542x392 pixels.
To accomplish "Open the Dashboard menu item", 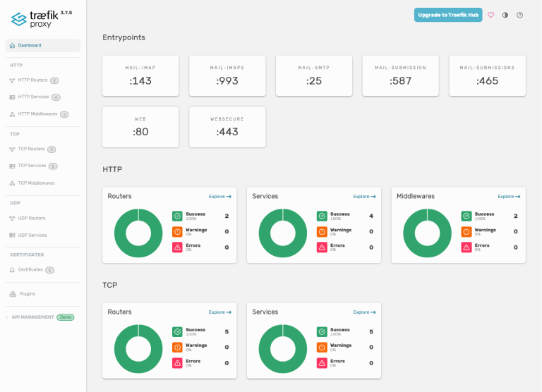I will pyautogui.click(x=43, y=46).
